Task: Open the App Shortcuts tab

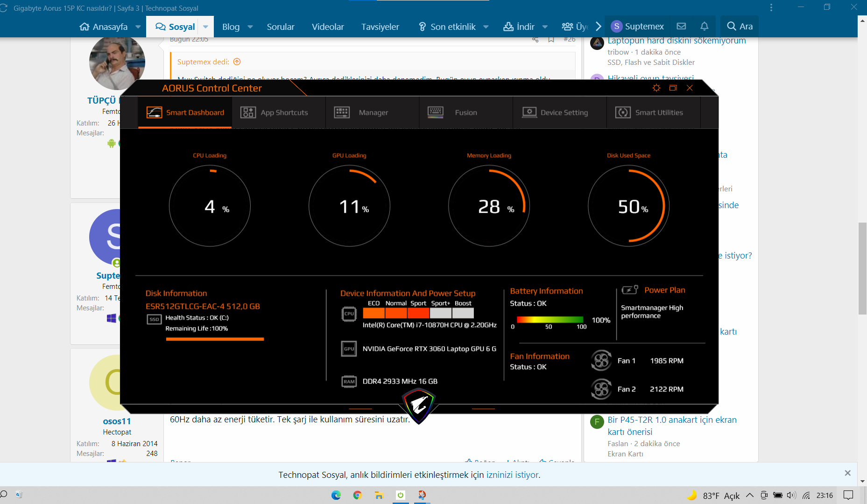Action: (279, 112)
